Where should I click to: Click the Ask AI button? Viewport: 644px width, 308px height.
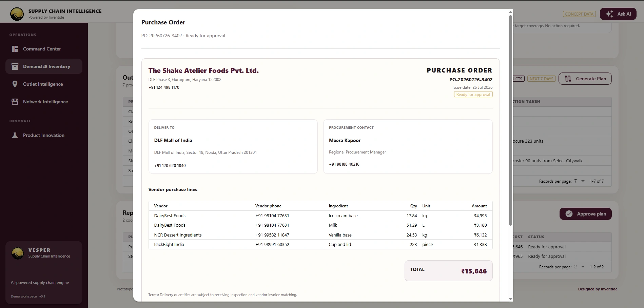pyautogui.click(x=618, y=14)
